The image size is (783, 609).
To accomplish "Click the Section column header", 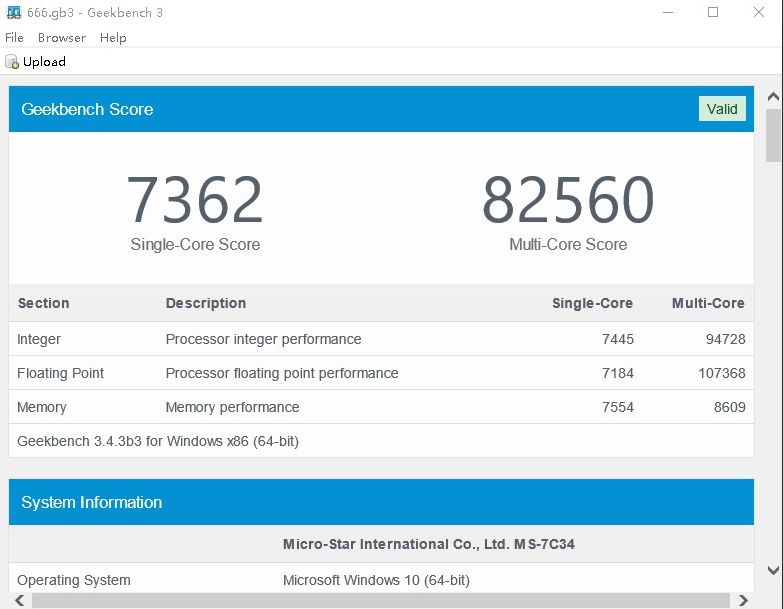I will (x=43, y=303).
